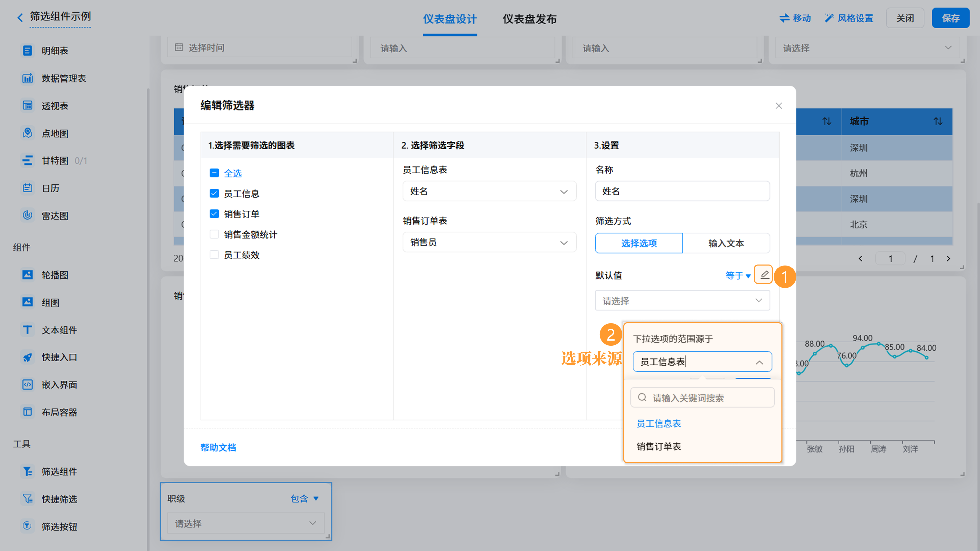
Task: Open 风格设置 via magic wand icon
Action: tap(829, 18)
